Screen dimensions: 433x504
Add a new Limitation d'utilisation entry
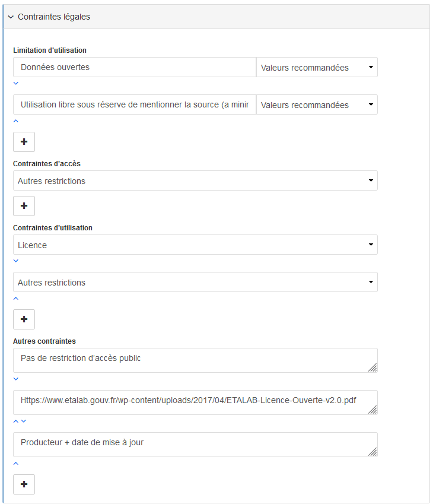[24, 142]
